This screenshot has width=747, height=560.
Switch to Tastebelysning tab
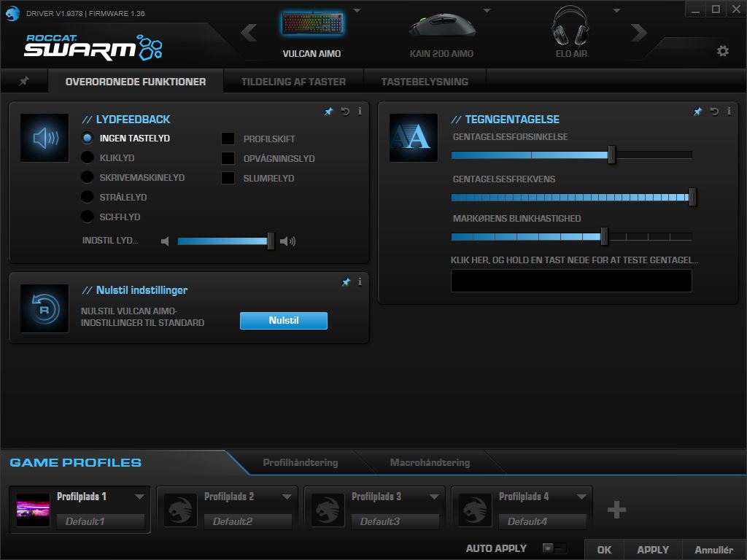pyautogui.click(x=425, y=82)
